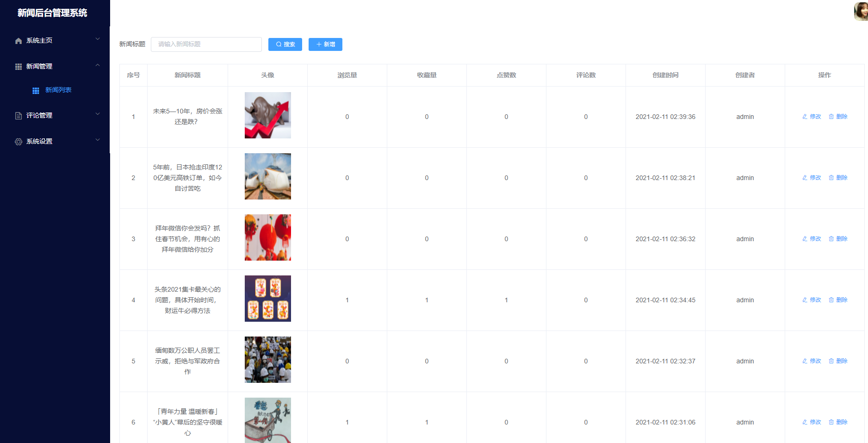Expand the 系统主页 menu chevron
The image size is (868, 443).
coord(98,39)
